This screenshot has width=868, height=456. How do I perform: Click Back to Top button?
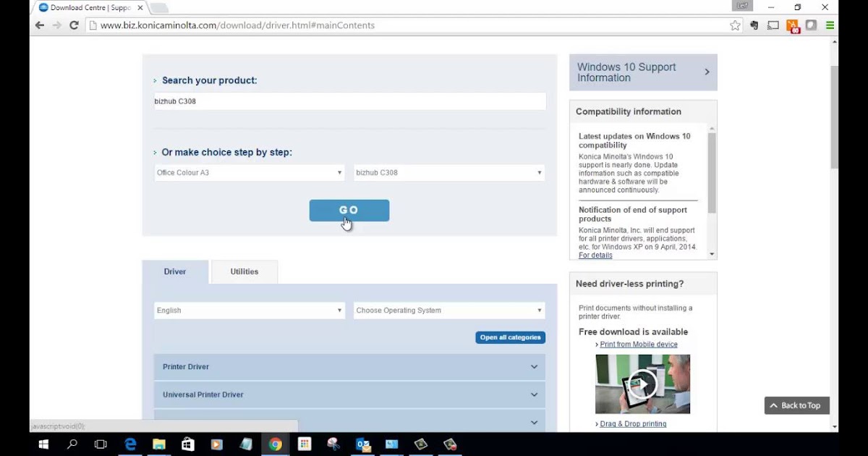(x=797, y=405)
